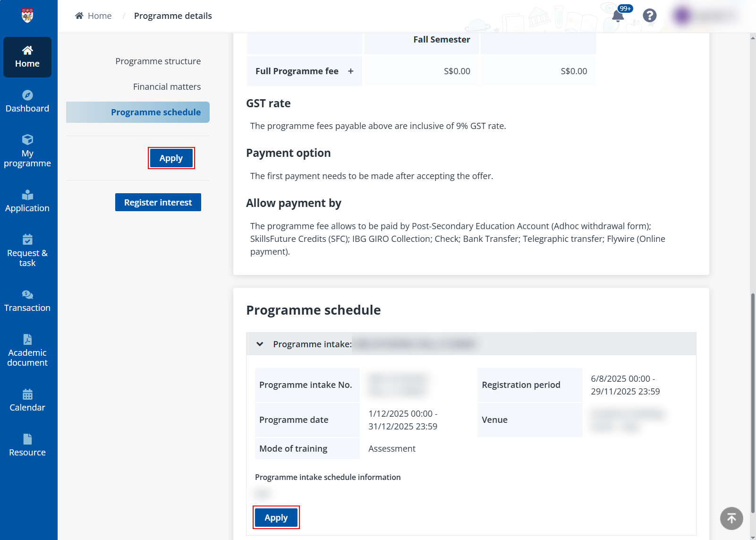The width and height of the screenshot is (756, 540).
Task: Open My programme in sidebar
Action: [x=27, y=140]
